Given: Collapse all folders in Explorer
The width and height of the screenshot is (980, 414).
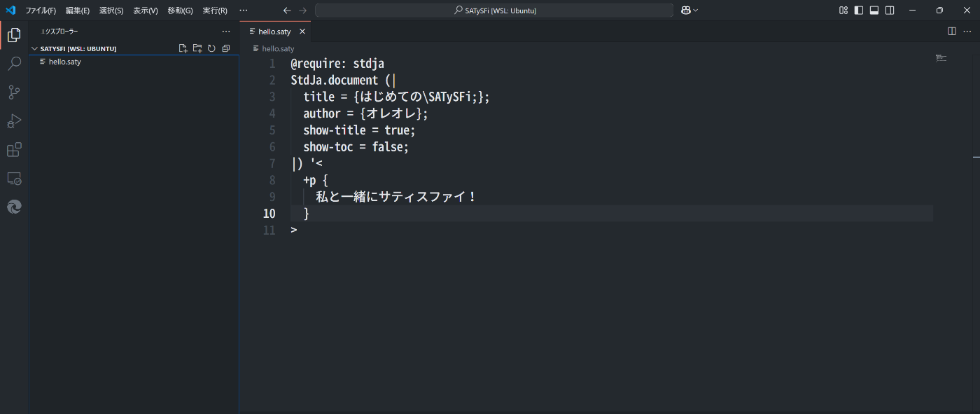Looking at the screenshot, I should tap(225, 48).
